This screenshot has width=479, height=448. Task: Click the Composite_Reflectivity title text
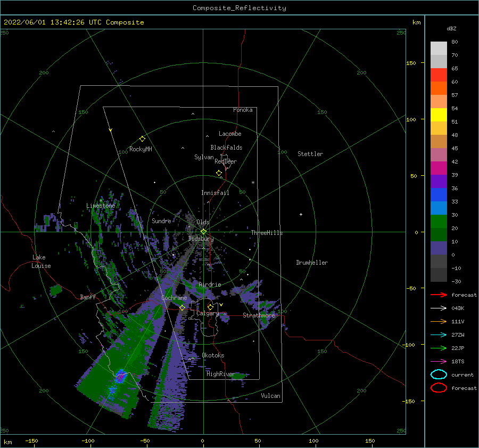click(239, 8)
